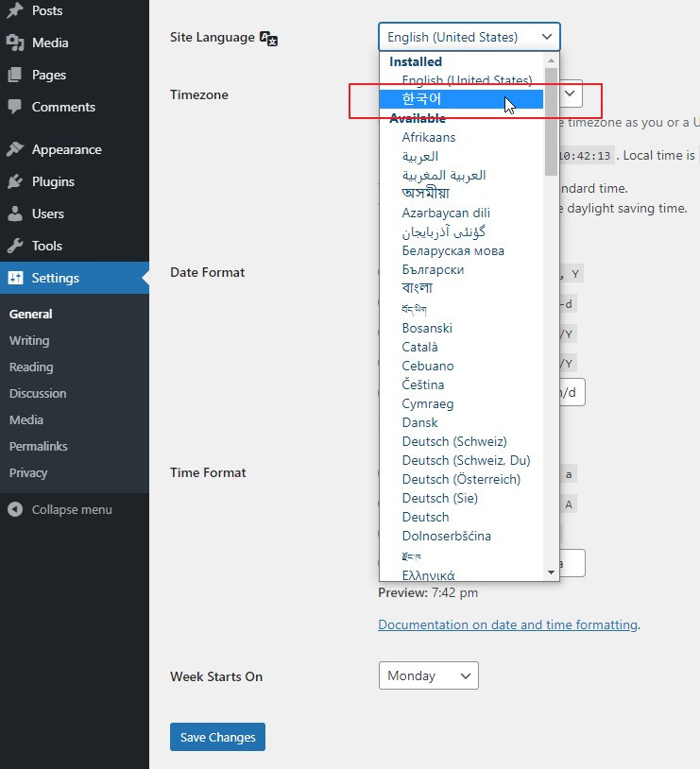Click the Timezone dropdown chevron
This screenshot has height=769, width=700.
(x=570, y=94)
